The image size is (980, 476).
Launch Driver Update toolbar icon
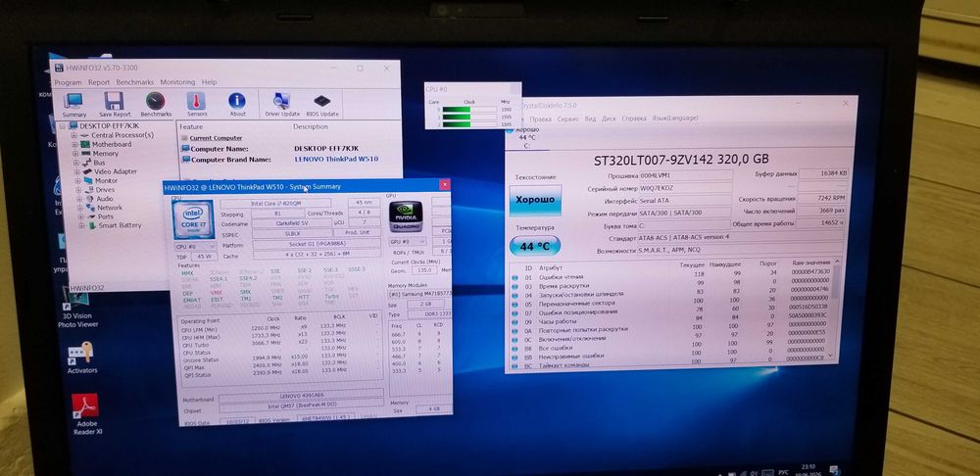(282, 105)
